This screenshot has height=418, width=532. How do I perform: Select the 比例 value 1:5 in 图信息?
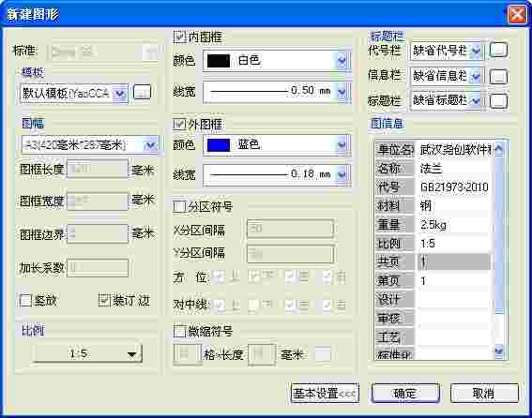click(x=455, y=243)
